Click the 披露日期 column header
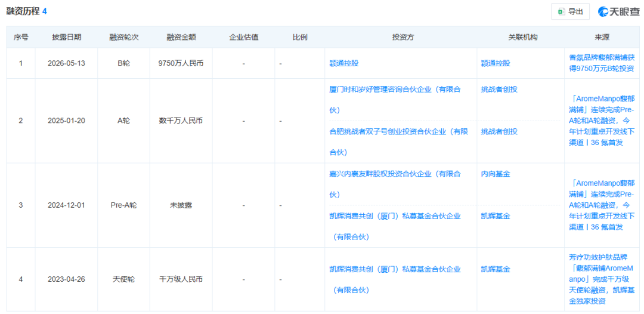 click(x=66, y=37)
